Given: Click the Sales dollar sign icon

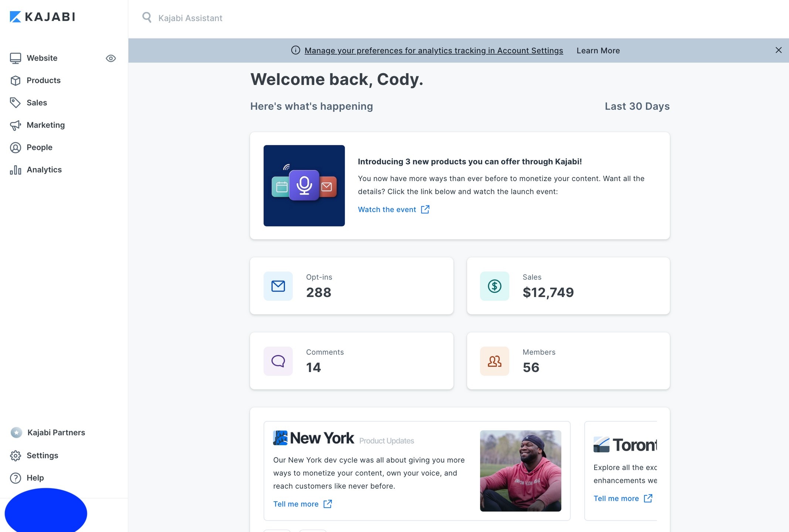Looking at the screenshot, I should coord(494,286).
